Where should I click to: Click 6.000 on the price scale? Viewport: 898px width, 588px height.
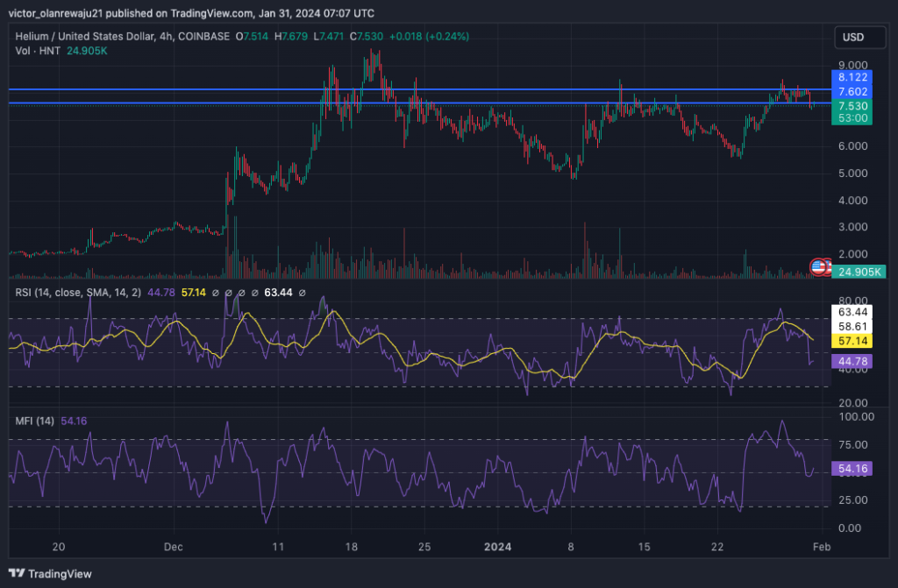tap(852, 146)
